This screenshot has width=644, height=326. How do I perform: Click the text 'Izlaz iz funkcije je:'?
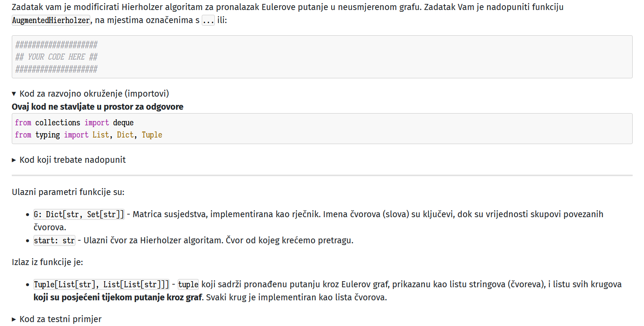tap(47, 262)
